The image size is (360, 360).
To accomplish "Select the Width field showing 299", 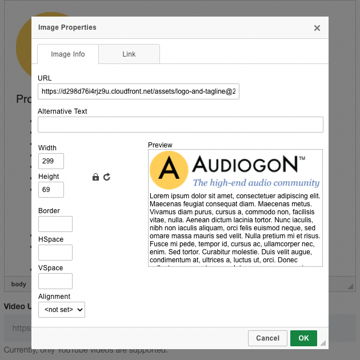I will (51, 161).
